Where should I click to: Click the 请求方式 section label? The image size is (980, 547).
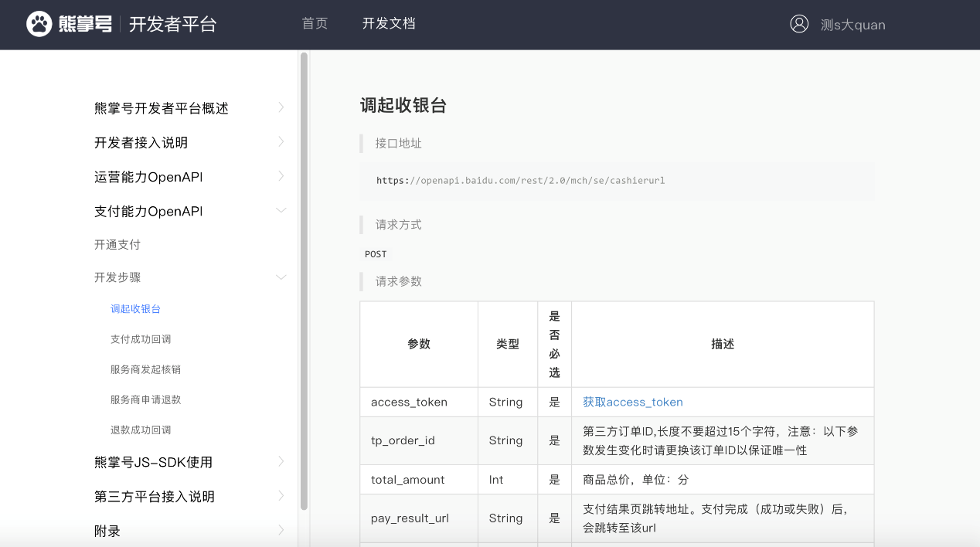tap(399, 225)
